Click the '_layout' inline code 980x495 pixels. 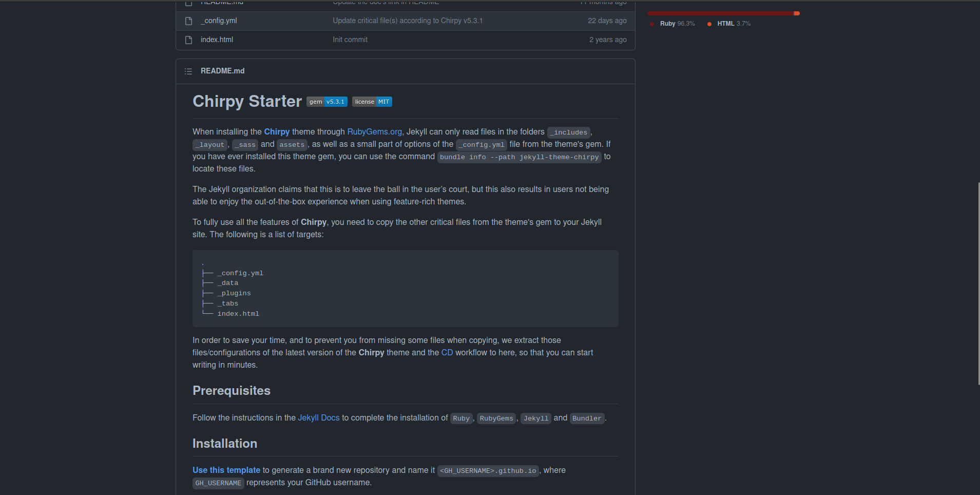point(209,145)
